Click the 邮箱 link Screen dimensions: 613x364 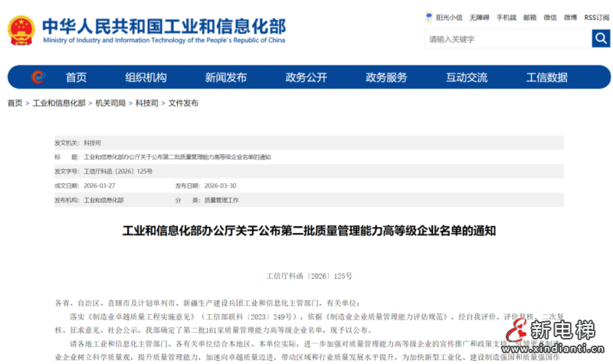point(529,18)
